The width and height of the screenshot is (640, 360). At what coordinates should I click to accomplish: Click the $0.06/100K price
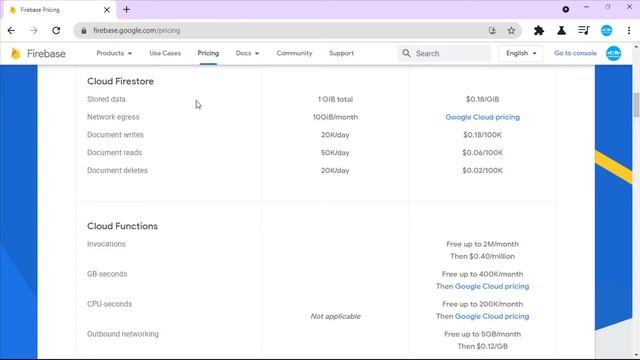pos(482,153)
